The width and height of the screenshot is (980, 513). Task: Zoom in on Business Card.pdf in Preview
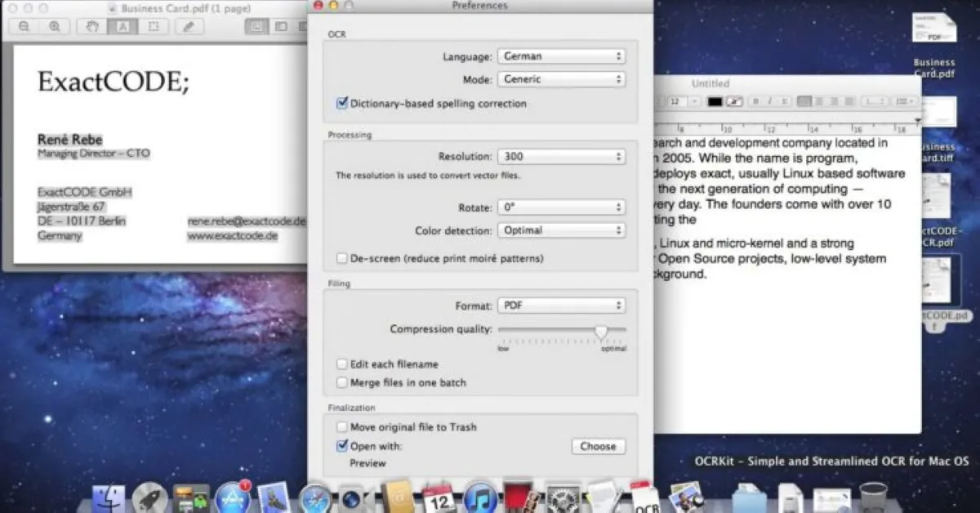(54, 26)
